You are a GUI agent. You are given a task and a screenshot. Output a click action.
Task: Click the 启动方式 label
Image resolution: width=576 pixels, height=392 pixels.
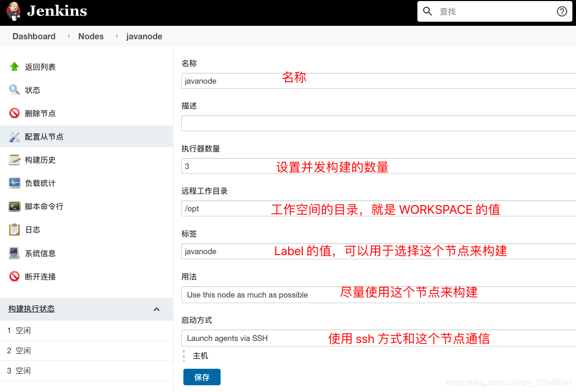197,320
